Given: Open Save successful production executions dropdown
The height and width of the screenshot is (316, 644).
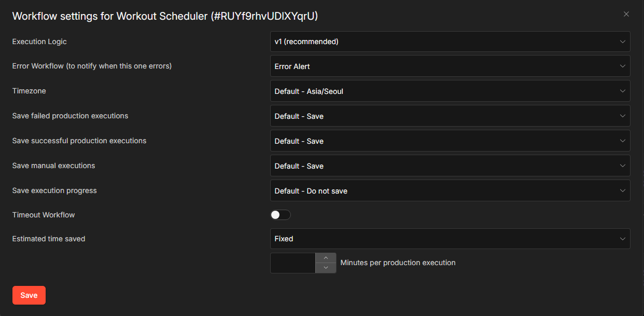Looking at the screenshot, I should (450, 141).
